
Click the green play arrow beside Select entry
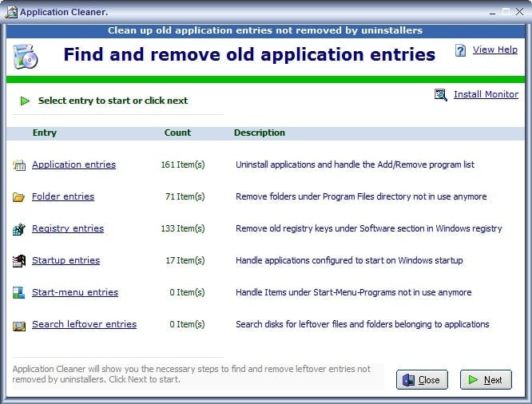pos(25,101)
